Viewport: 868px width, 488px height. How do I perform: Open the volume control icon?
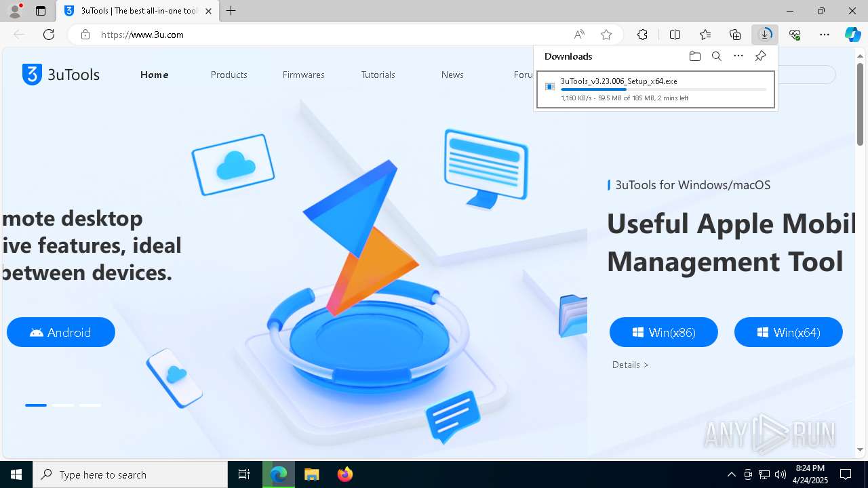780,474
